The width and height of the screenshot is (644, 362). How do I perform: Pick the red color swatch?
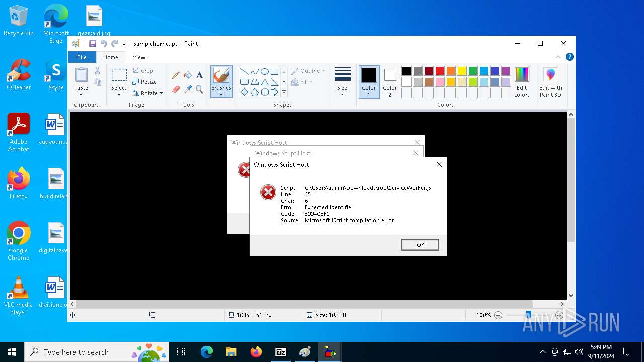[x=440, y=71]
